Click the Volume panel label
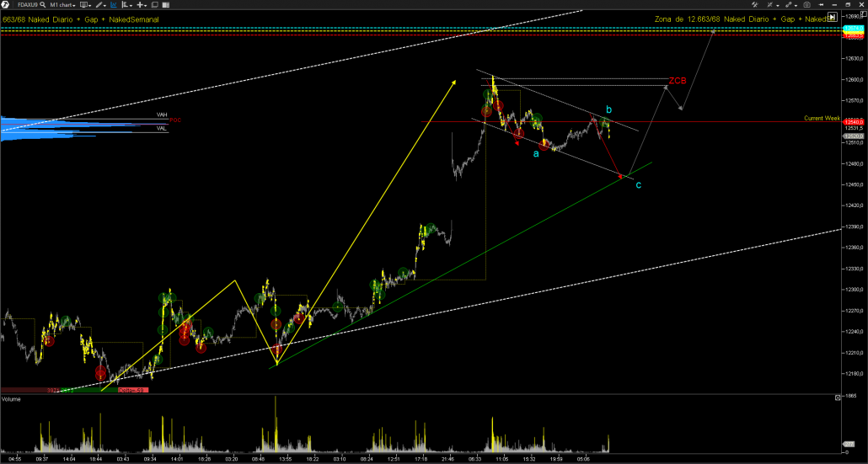 (x=11, y=399)
